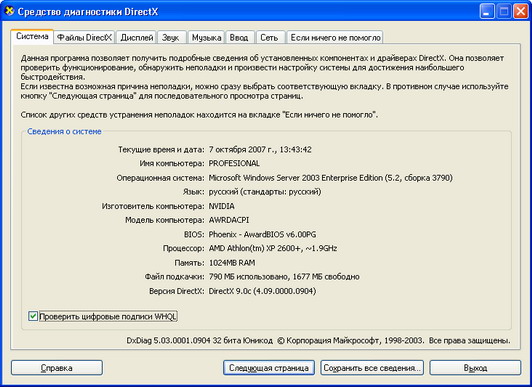This screenshot has height=387, width=532.
Task: Click the Следующая страница button
Action: click(x=269, y=368)
